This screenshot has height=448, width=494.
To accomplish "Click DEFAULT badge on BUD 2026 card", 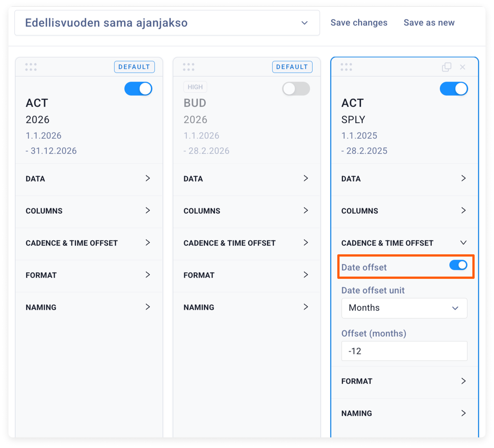I will 292,67.
